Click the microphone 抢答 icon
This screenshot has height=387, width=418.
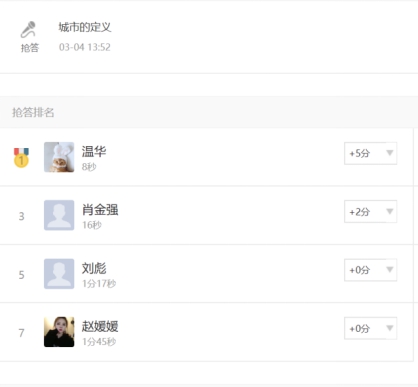pos(29,30)
